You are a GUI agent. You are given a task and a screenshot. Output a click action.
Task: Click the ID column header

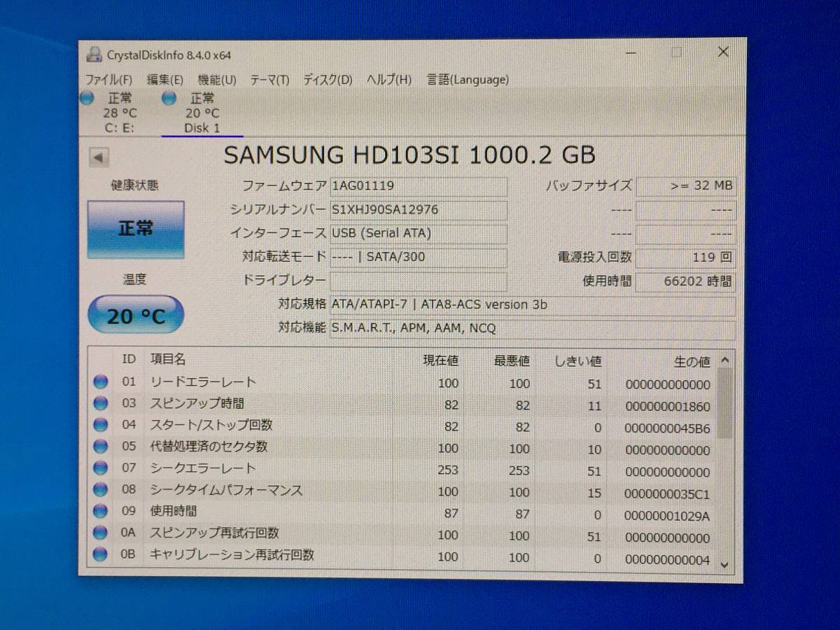[x=129, y=359]
